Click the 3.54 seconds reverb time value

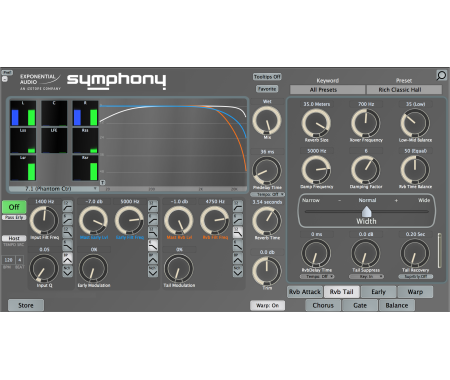pos(267,202)
